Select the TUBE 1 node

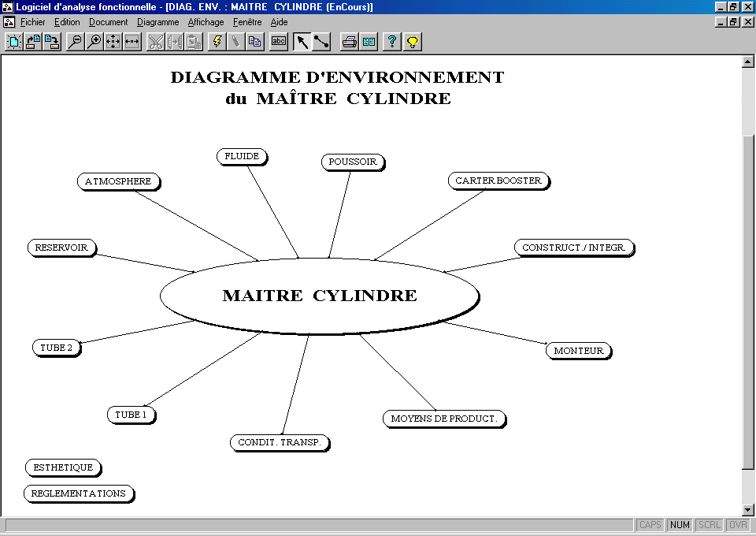[132, 415]
